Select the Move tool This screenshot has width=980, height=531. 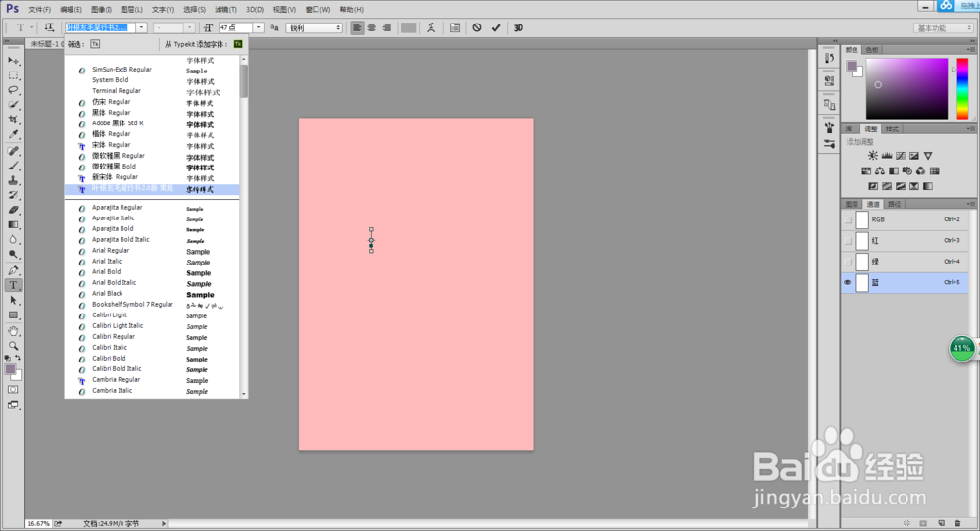(13, 61)
